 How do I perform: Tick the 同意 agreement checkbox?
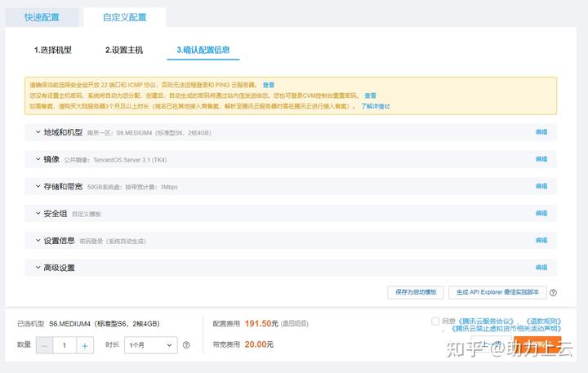(435, 322)
